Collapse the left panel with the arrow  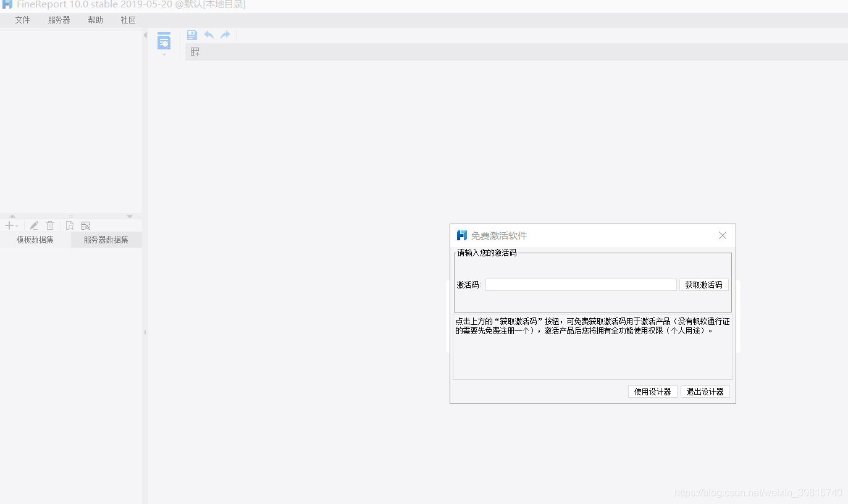click(x=145, y=36)
